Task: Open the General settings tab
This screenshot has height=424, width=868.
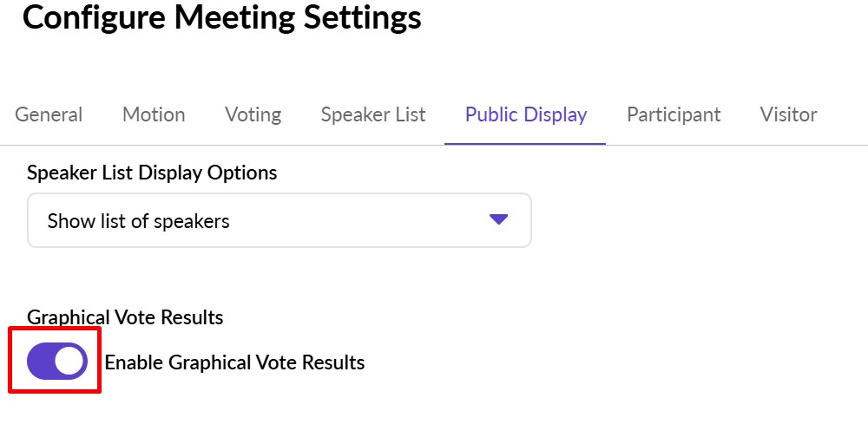Action: coord(49,114)
